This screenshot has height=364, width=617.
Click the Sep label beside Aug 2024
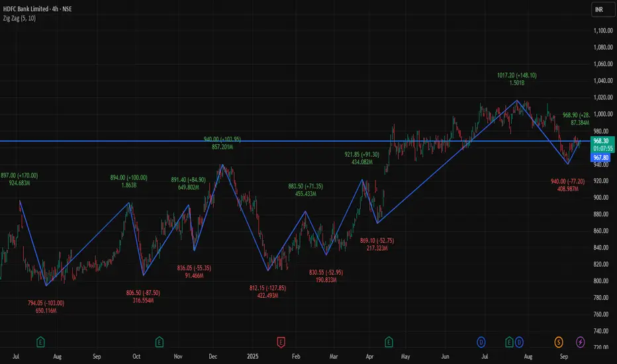pos(97,356)
